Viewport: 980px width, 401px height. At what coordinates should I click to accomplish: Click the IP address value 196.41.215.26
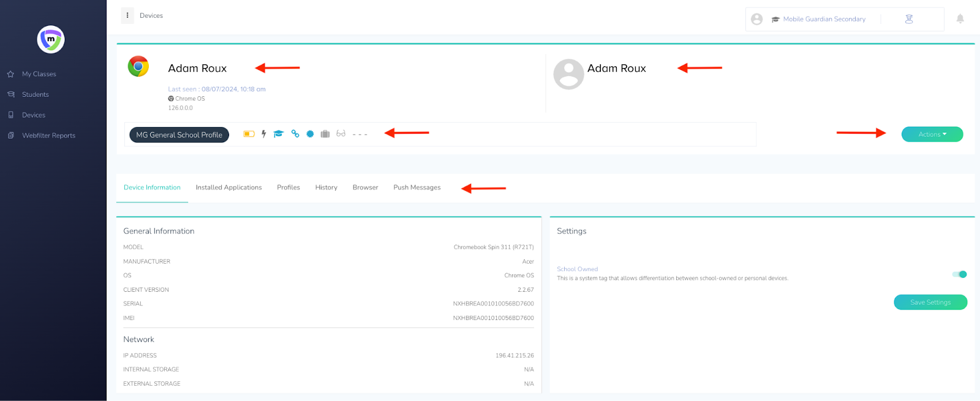pyautogui.click(x=514, y=356)
